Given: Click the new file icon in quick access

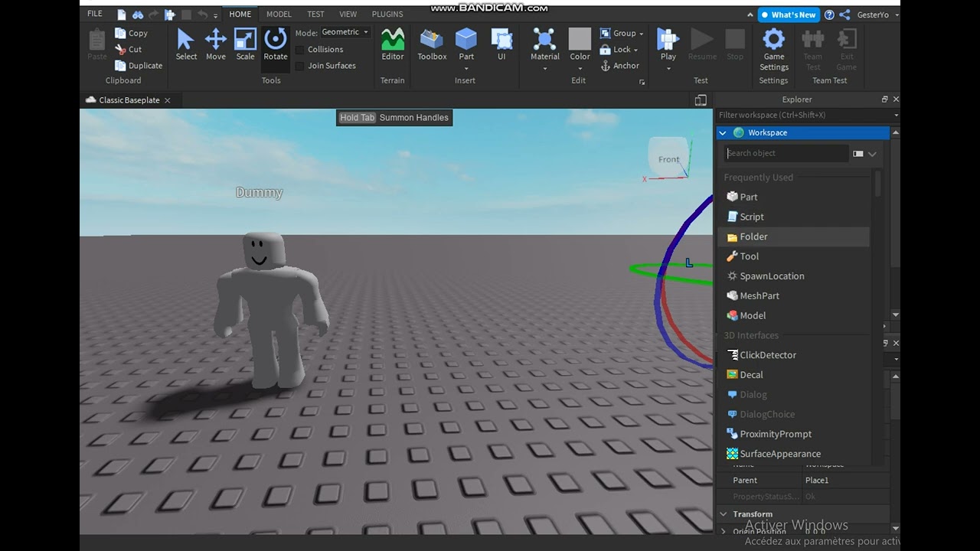Looking at the screenshot, I should tap(122, 15).
